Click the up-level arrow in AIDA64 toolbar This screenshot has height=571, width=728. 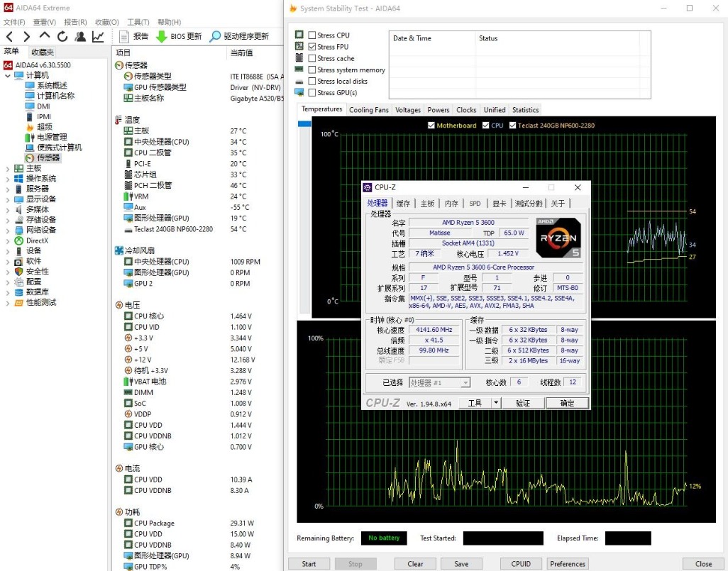tap(45, 36)
